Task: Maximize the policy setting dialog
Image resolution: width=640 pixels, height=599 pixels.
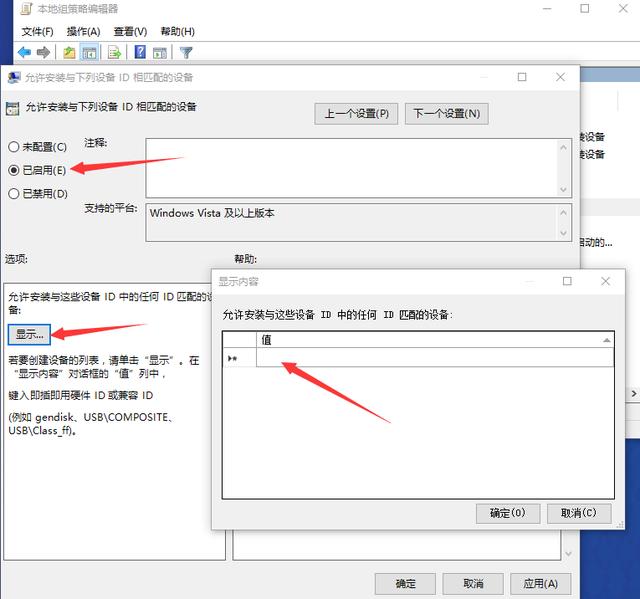Action: pos(522,77)
